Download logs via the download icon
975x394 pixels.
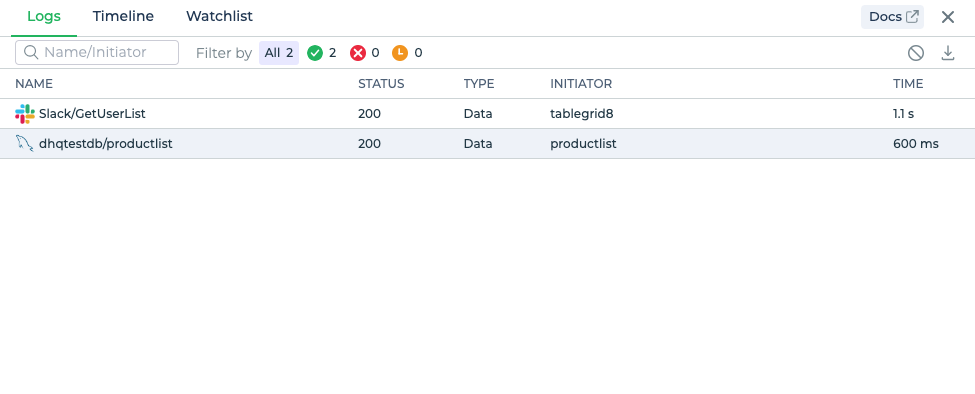(x=948, y=53)
